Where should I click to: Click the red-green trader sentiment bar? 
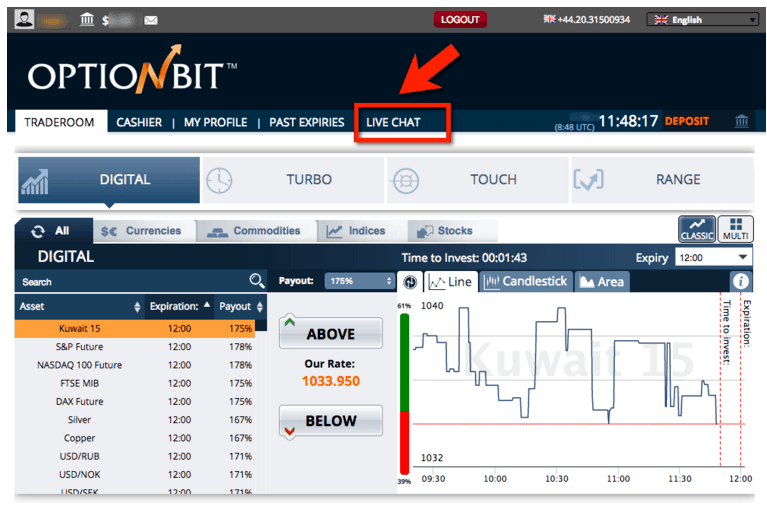[x=405, y=394]
